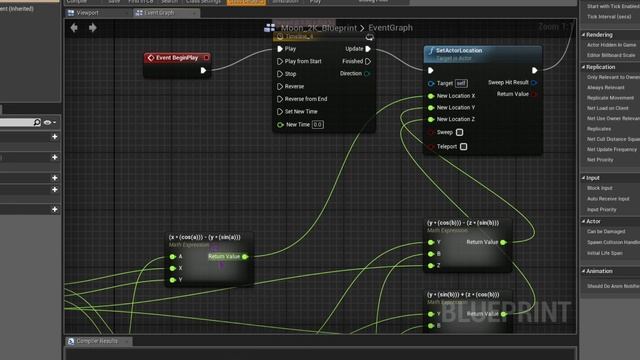Click 'Replicate Movement' property
The height and width of the screenshot is (360, 640).
point(611,98)
